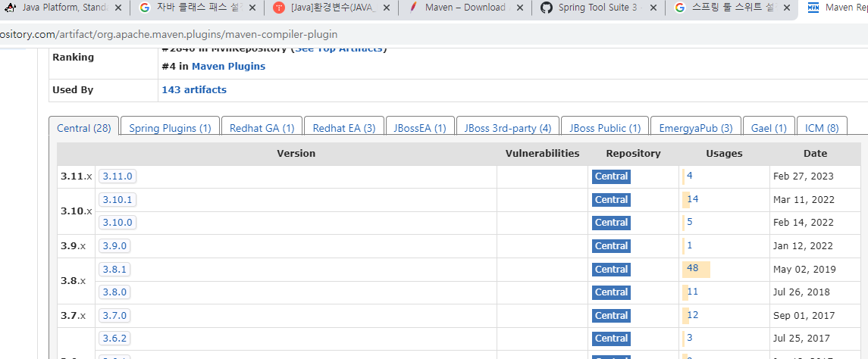The width and height of the screenshot is (868, 359).
Task: Switch to the Spring Tool Suite 3 tab
Action: (x=598, y=8)
